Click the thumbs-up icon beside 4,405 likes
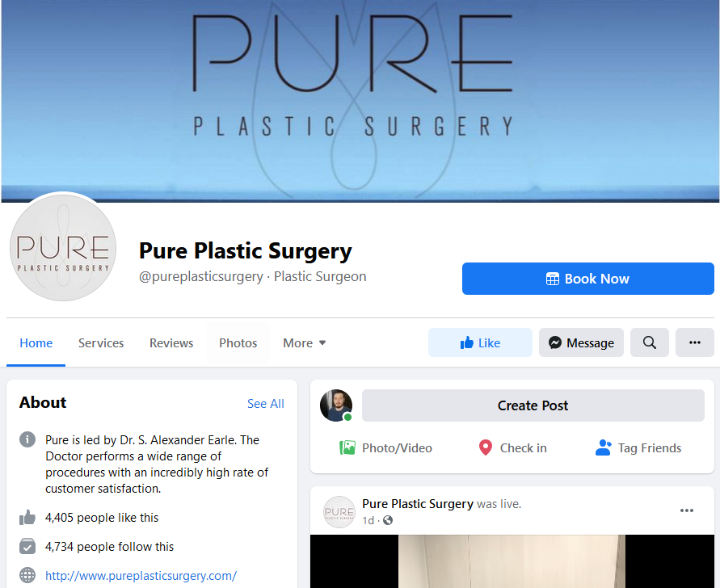 click(27, 517)
